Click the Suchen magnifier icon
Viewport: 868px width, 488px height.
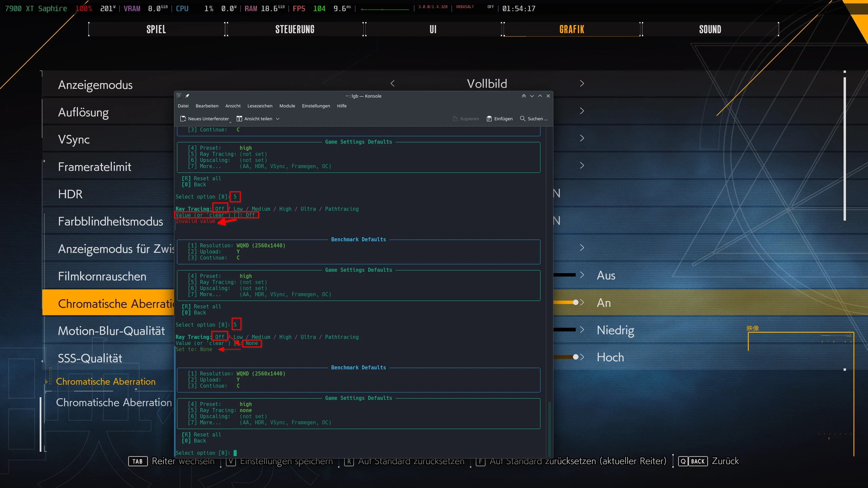click(x=522, y=119)
